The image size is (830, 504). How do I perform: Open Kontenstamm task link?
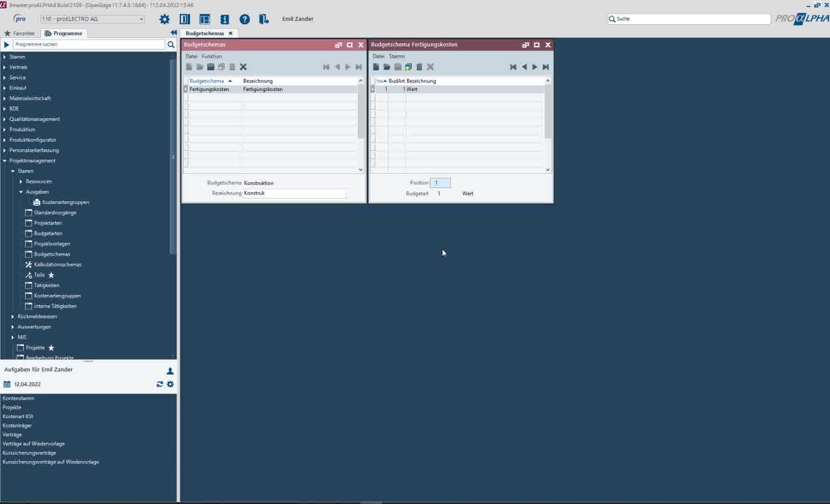(18, 398)
